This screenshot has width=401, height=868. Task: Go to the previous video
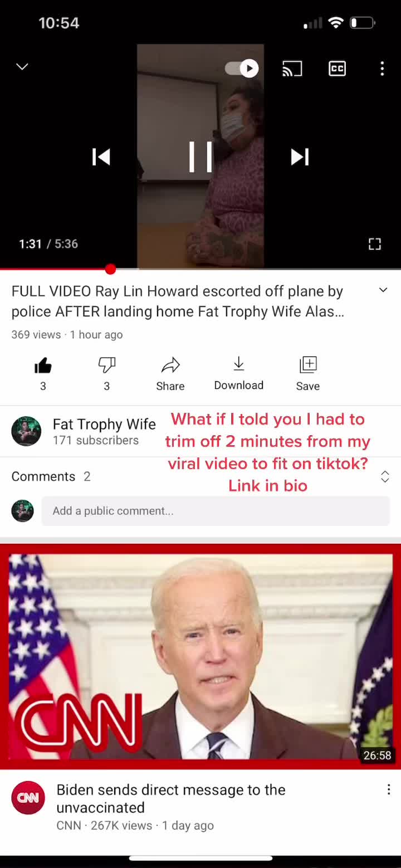pos(101,157)
